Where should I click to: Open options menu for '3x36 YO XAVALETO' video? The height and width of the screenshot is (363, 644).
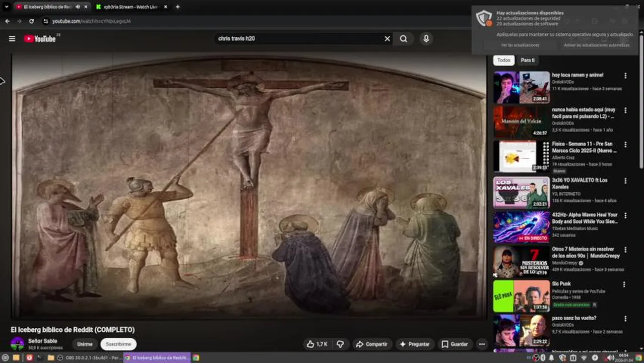pyautogui.click(x=625, y=180)
